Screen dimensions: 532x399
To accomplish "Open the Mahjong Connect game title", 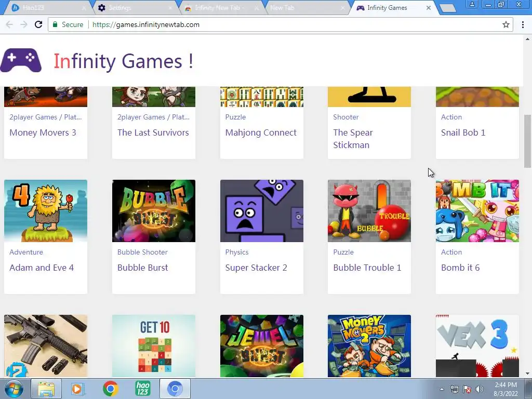I will [x=261, y=132].
